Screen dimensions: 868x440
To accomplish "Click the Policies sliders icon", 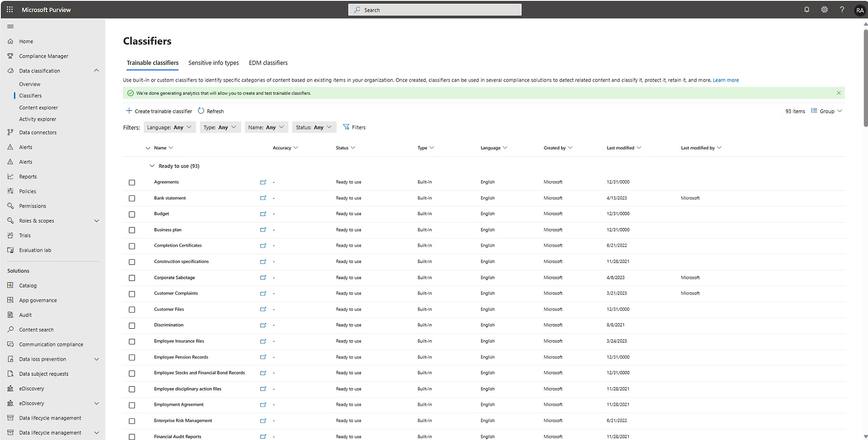I will [10, 191].
